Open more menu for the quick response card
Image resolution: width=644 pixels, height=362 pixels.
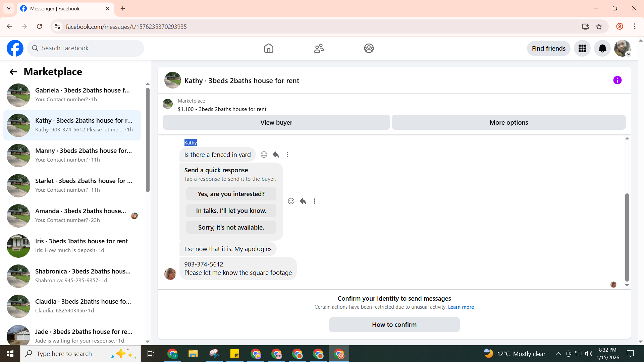point(315,201)
